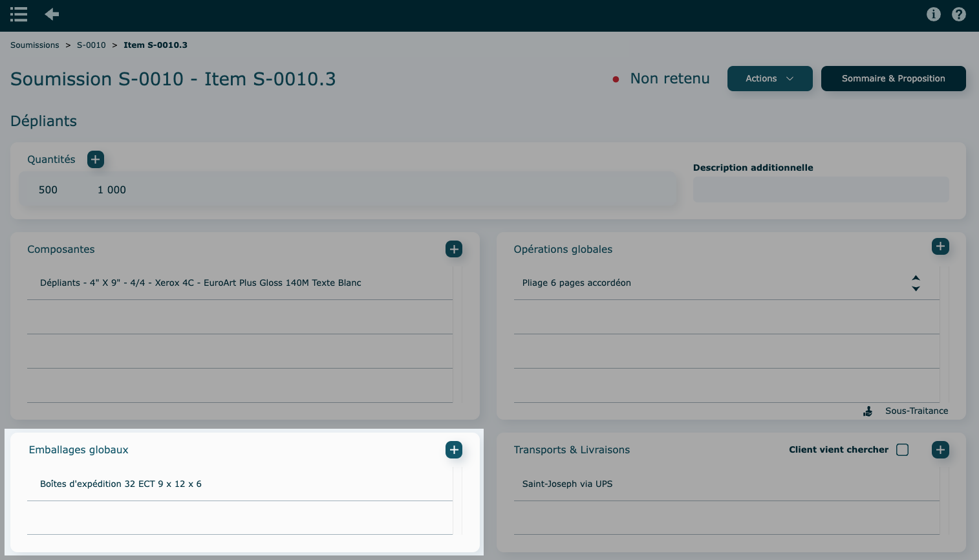Image resolution: width=979 pixels, height=560 pixels.
Task: Select the Dépliants 4" X 9" component row
Action: (200, 283)
